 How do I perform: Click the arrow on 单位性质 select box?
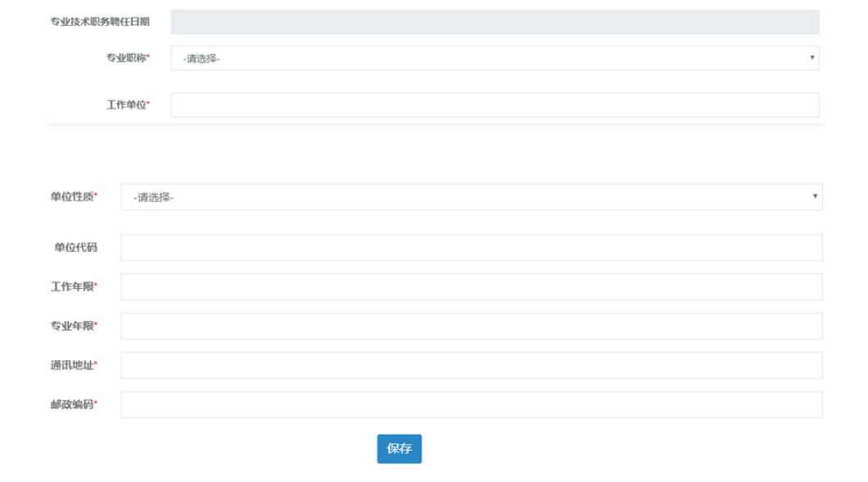[815, 196]
